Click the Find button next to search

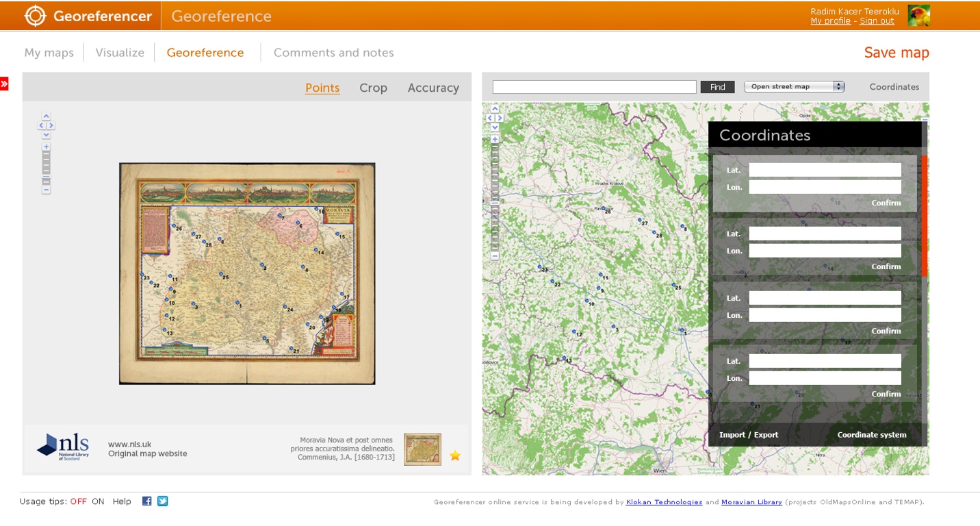pyautogui.click(x=717, y=87)
